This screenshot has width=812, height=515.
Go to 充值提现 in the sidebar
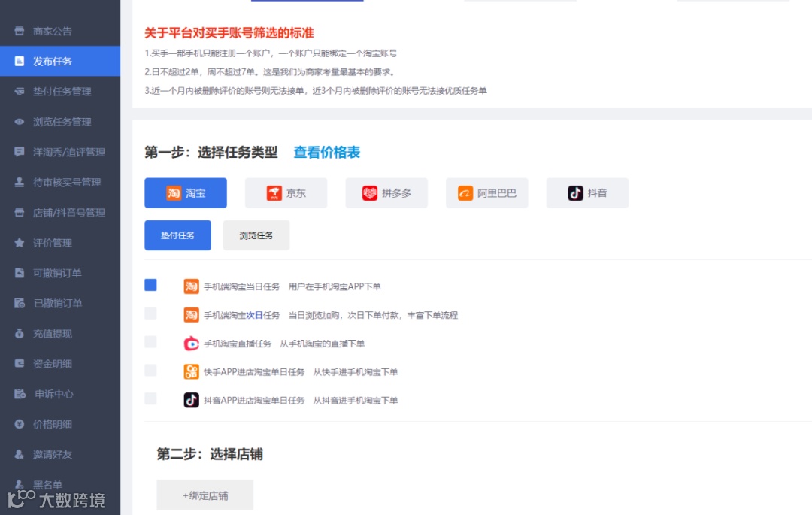click(60, 334)
